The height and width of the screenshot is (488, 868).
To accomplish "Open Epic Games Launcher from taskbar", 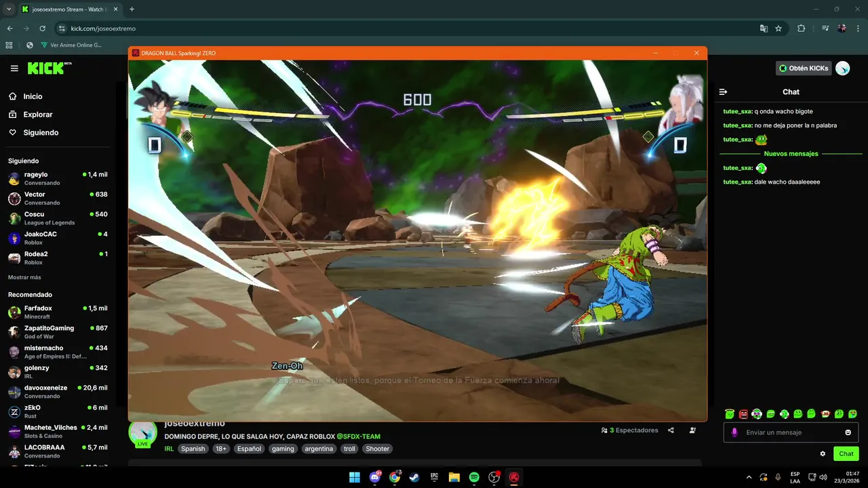I will coord(434,477).
